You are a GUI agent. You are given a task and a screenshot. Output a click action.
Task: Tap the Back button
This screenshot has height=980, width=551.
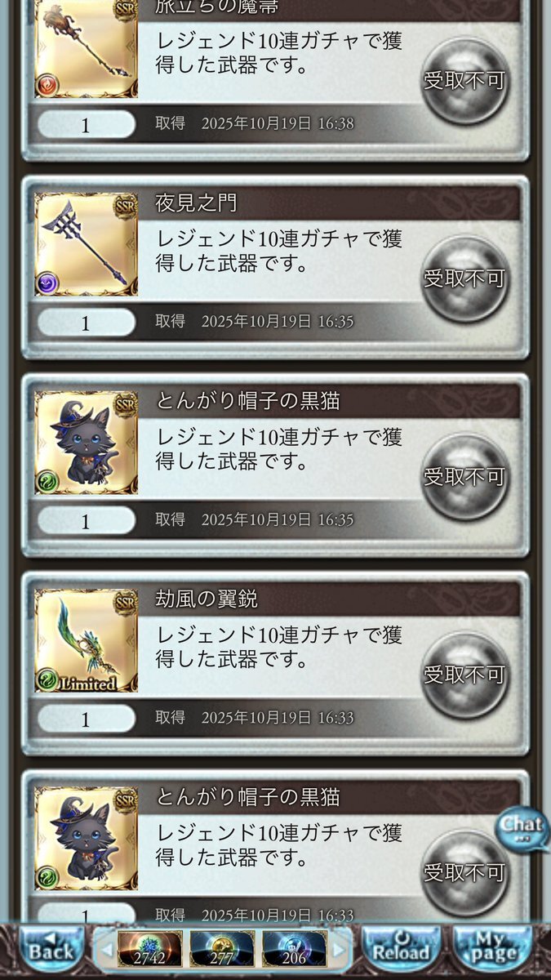coord(51,949)
